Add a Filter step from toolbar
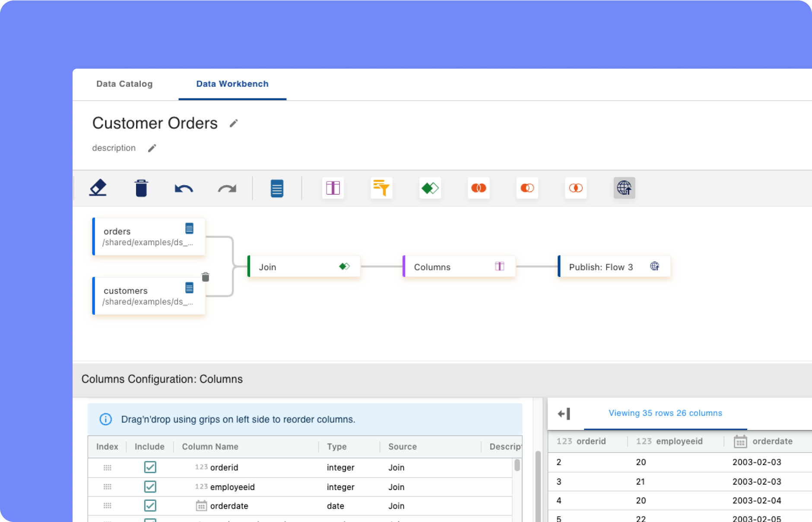The width and height of the screenshot is (812, 522). [x=381, y=188]
